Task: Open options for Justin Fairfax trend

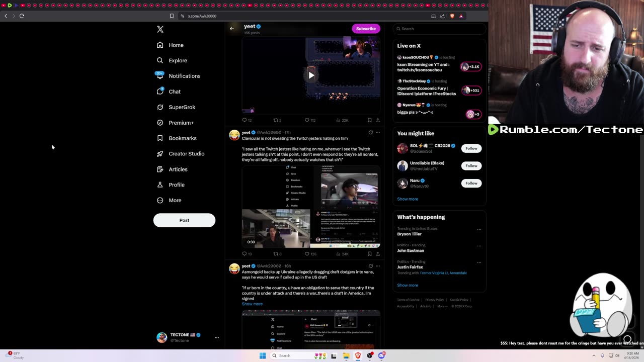Action: (x=479, y=262)
